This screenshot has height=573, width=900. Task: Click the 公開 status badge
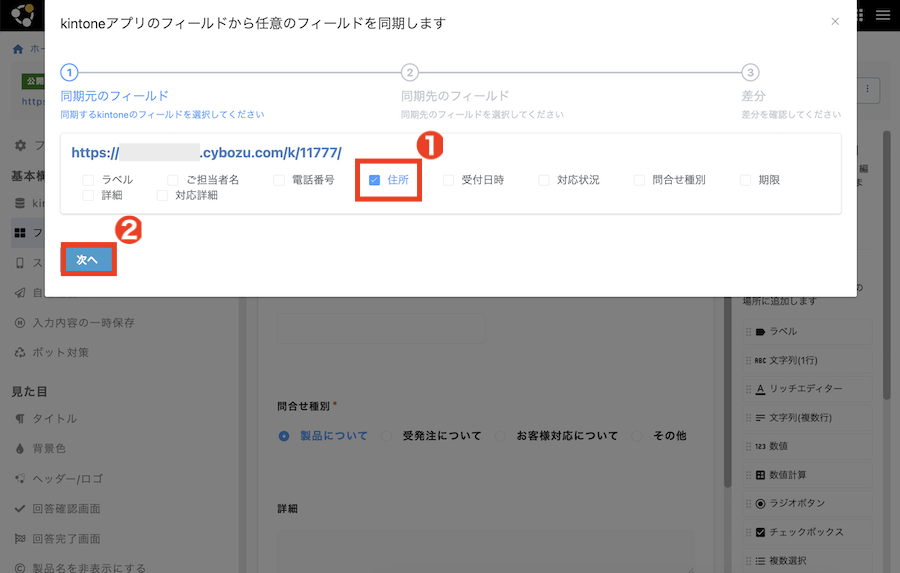[x=33, y=81]
